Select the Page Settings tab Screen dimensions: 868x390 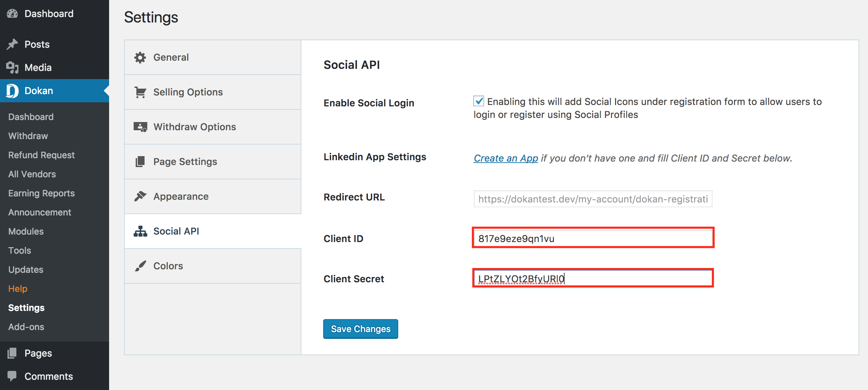[213, 162]
